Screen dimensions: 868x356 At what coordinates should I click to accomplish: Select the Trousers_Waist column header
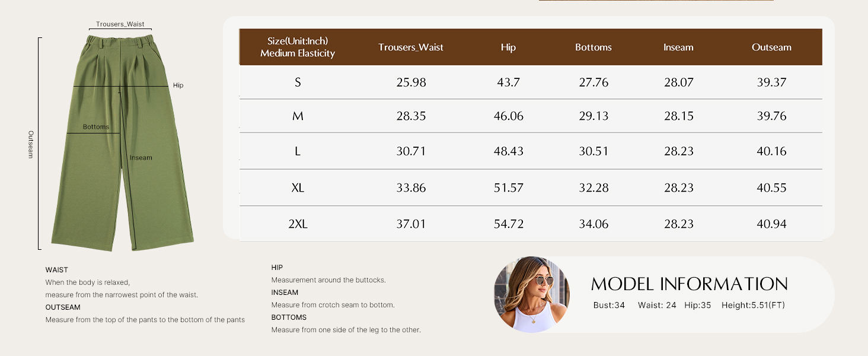(x=411, y=47)
